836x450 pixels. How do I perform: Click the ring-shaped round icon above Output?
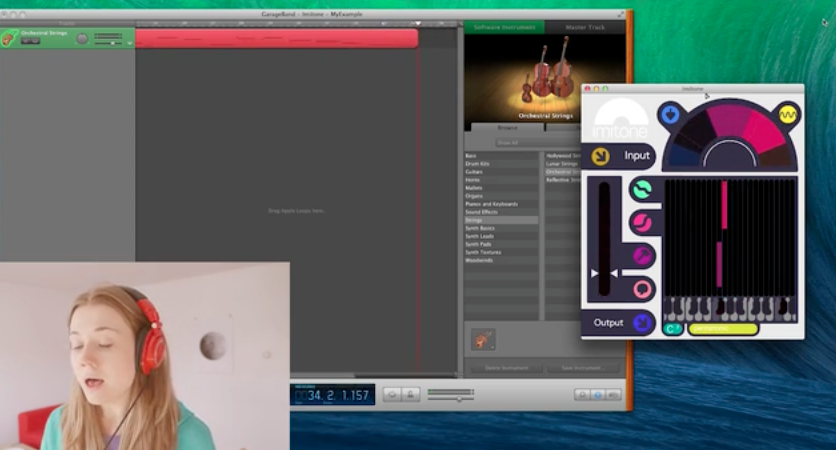pyautogui.click(x=642, y=289)
